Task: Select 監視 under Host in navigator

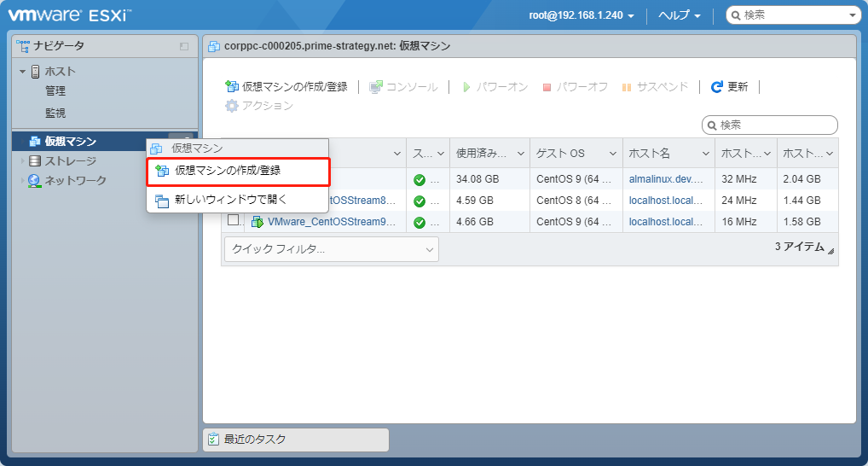Action: click(55, 113)
